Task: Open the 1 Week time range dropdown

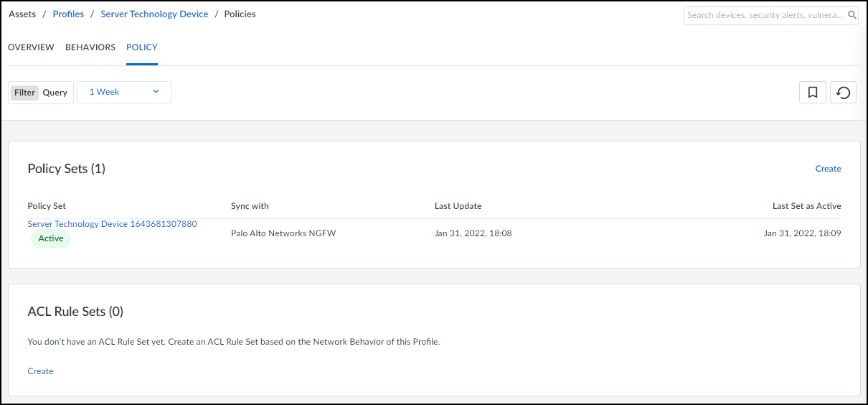Action: (x=124, y=92)
